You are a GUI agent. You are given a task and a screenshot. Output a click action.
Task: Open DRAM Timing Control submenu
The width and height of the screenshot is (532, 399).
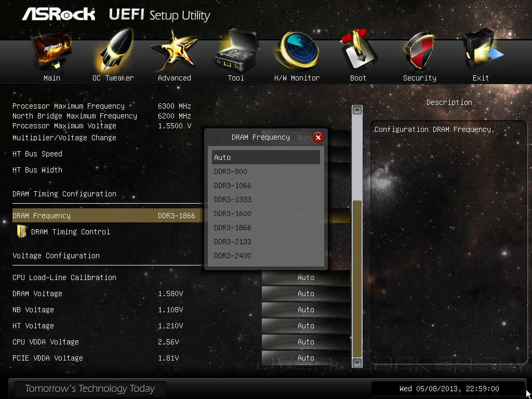71,232
